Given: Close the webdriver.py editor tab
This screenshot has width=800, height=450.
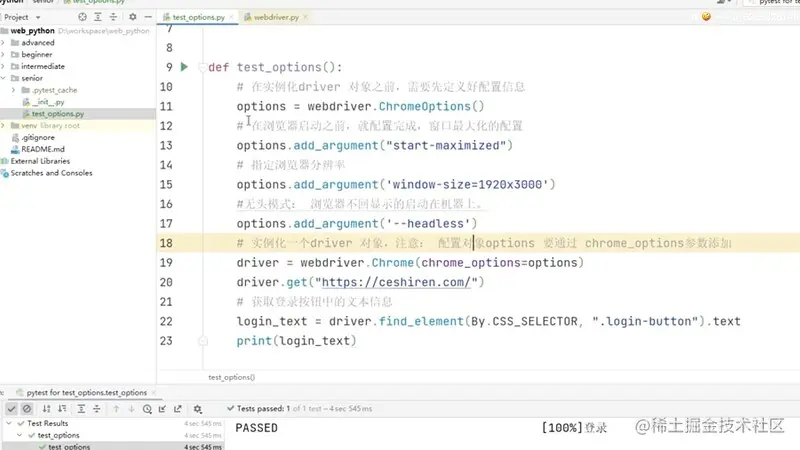Looking at the screenshot, I should point(305,17).
